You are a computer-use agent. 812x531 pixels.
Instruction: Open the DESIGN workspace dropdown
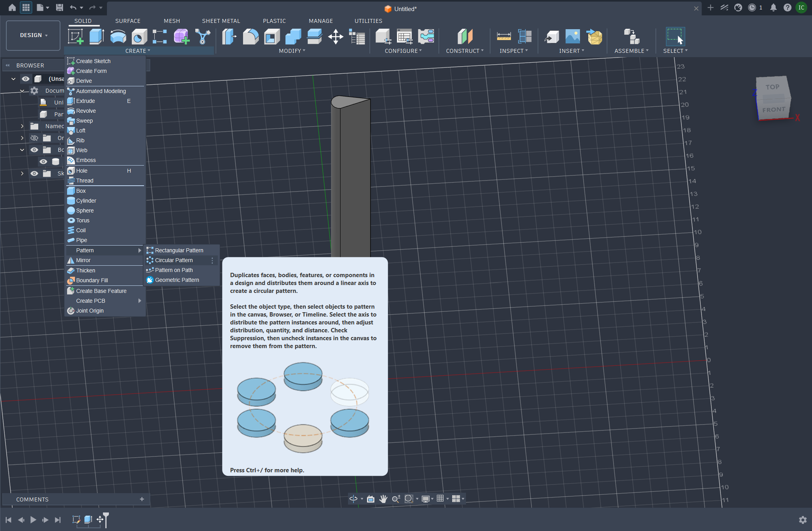click(x=34, y=35)
